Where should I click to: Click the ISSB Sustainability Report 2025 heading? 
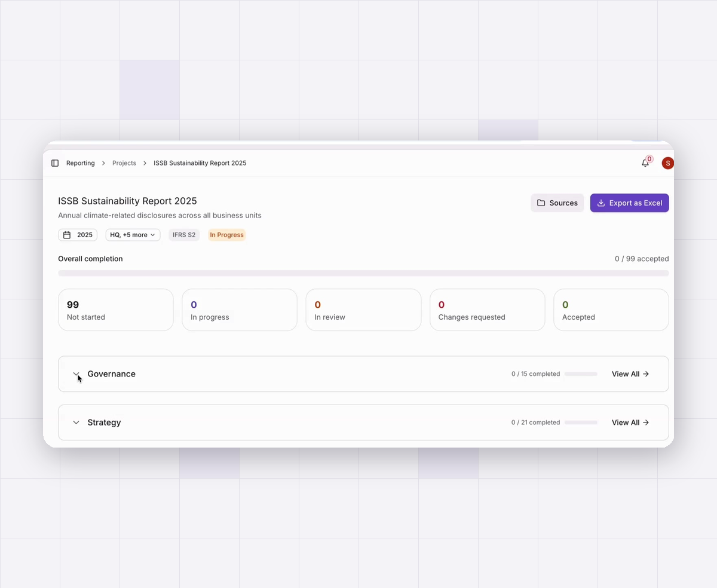coord(127,201)
